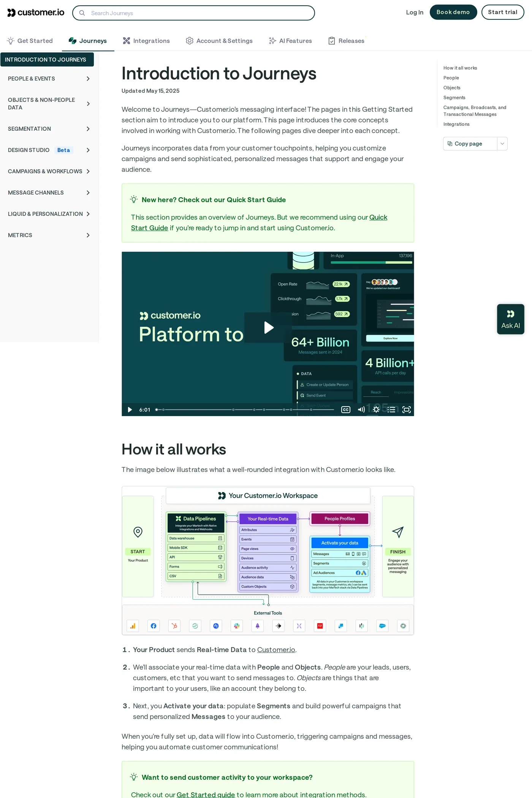Expand the Segmentation section chevron
This screenshot has width=532, height=798.
(x=88, y=129)
